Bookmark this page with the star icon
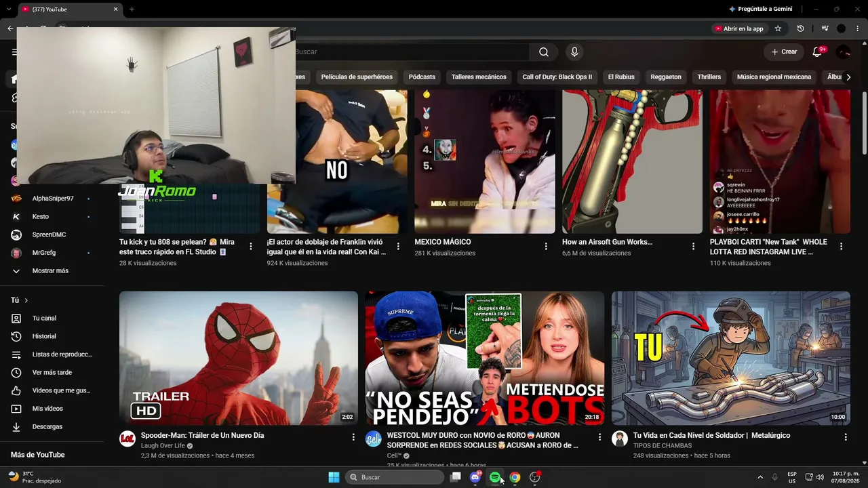Screen dimensions: 868x488 (778, 28)
